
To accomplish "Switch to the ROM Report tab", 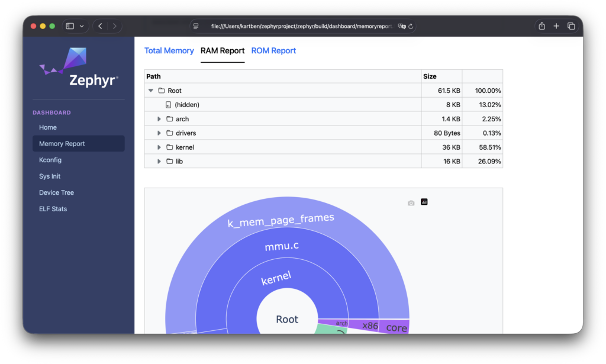I will coord(273,51).
